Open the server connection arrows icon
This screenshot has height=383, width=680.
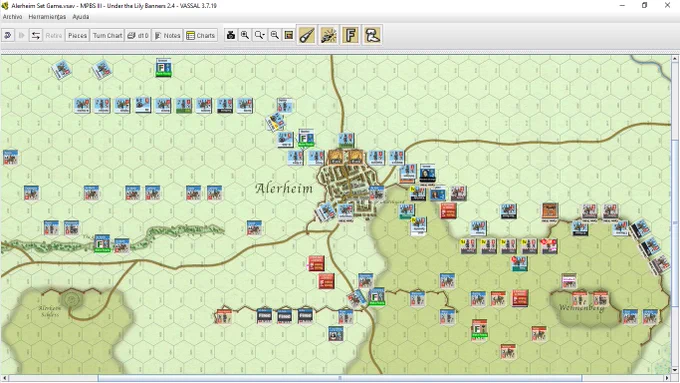point(36,36)
